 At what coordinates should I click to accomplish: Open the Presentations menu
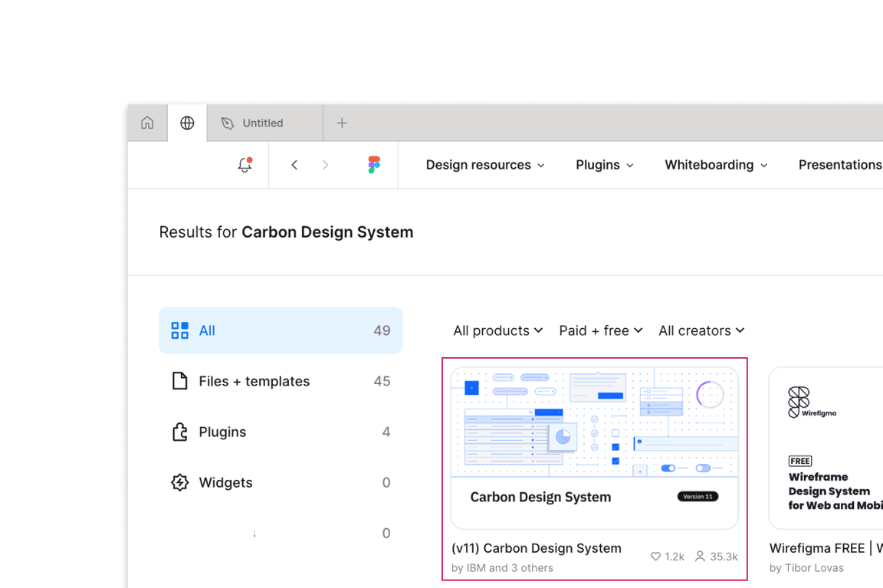click(x=840, y=165)
